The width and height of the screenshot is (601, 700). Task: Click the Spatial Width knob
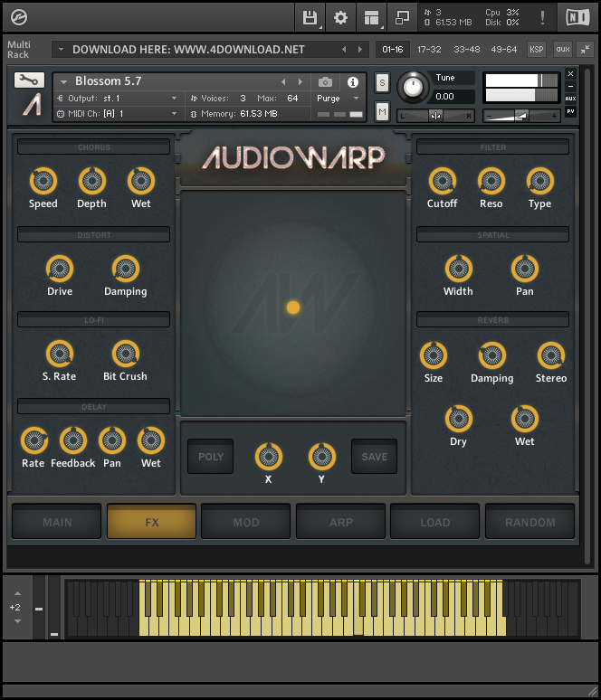click(459, 269)
